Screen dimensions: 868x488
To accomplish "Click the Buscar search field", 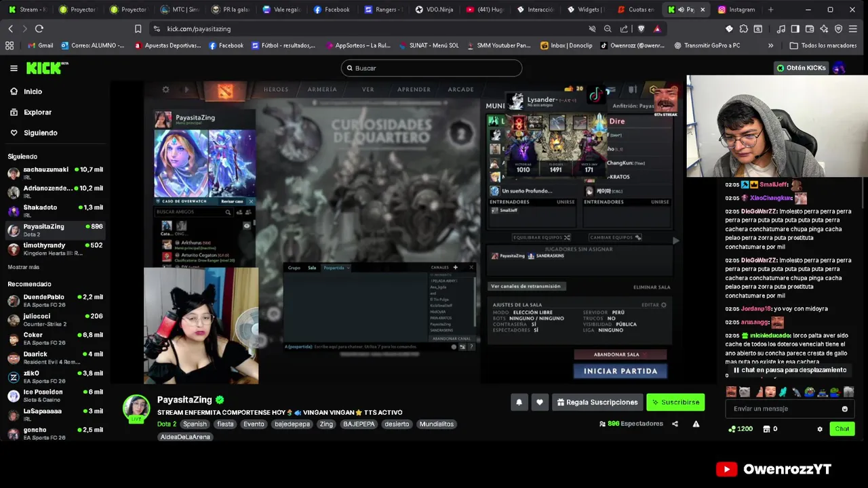I will (431, 68).
